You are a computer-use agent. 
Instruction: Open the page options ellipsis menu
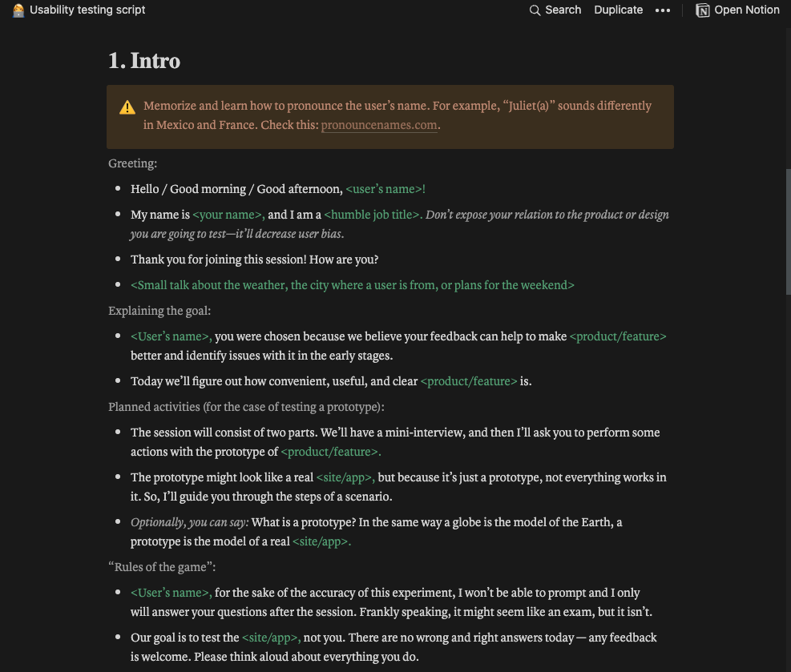click(x=663, y=10)
